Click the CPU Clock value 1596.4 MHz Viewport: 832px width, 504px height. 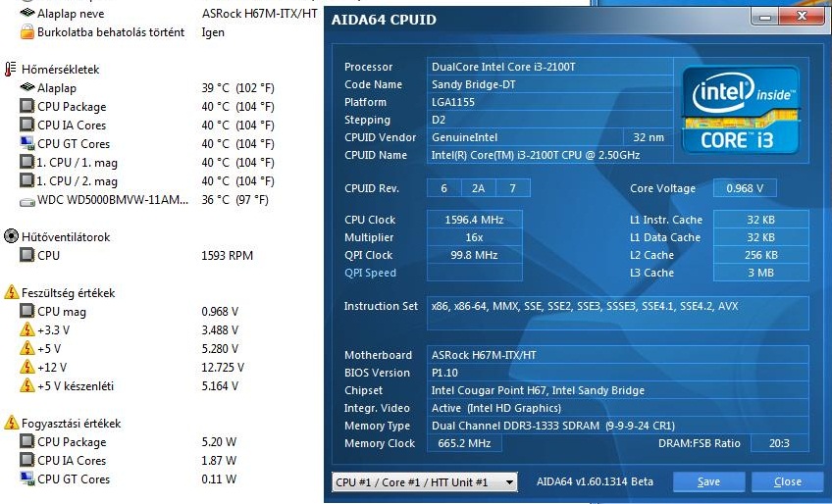click(x=474, y=220)
